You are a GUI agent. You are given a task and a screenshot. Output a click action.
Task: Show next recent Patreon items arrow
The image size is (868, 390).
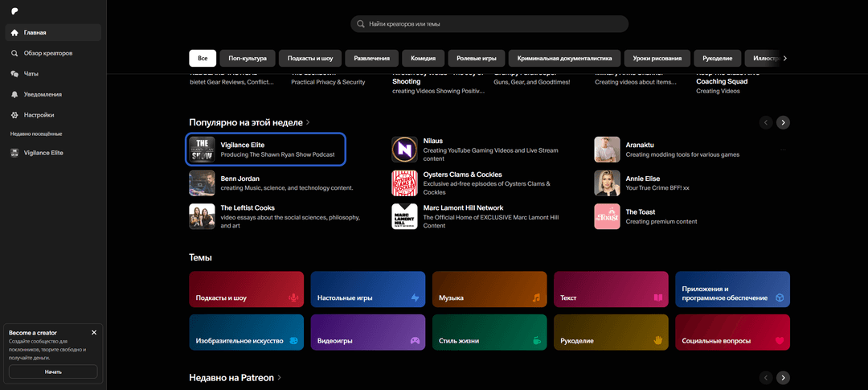tap(783, 378)
